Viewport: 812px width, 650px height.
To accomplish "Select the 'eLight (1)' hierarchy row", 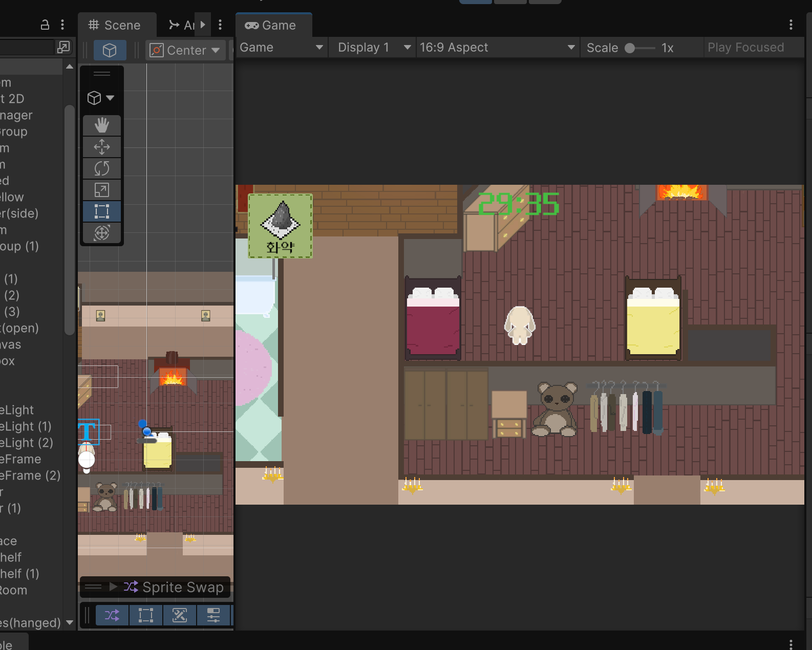I will [x=31, y=426].
